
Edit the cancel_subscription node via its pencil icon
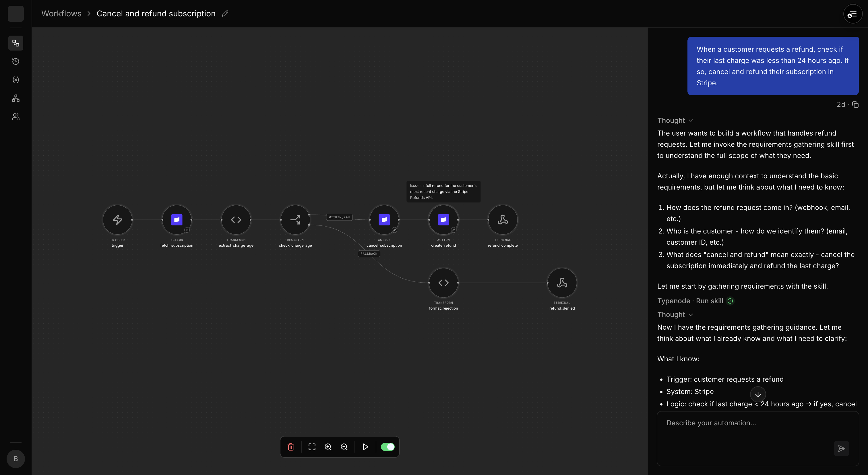[394, 230]
